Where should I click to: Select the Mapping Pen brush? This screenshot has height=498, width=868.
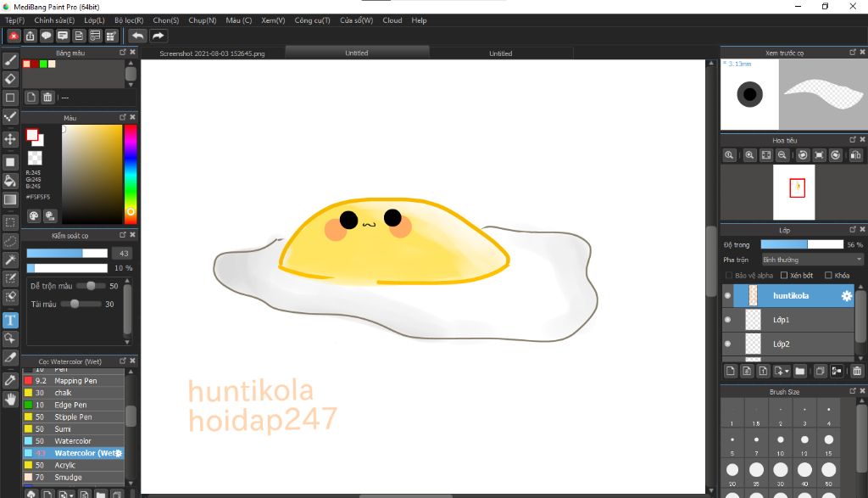(73, 381)
